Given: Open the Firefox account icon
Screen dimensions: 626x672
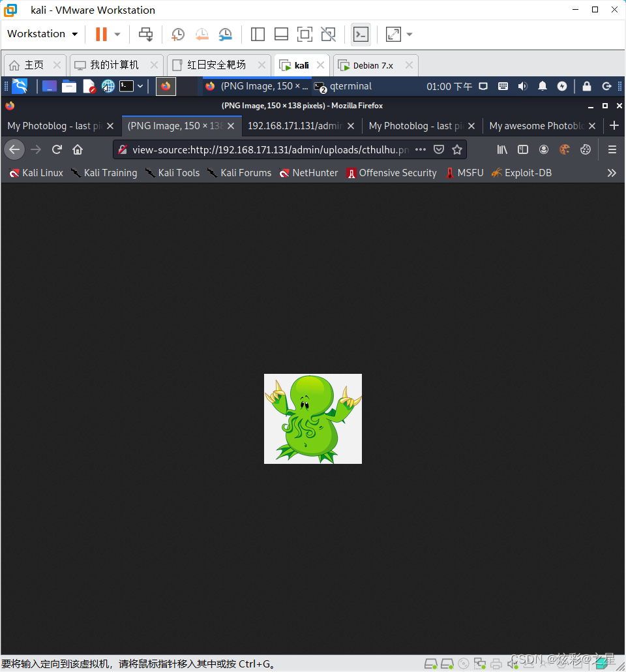Looking at the screenshot, I should pyautogui.click(x=544, y=149).
